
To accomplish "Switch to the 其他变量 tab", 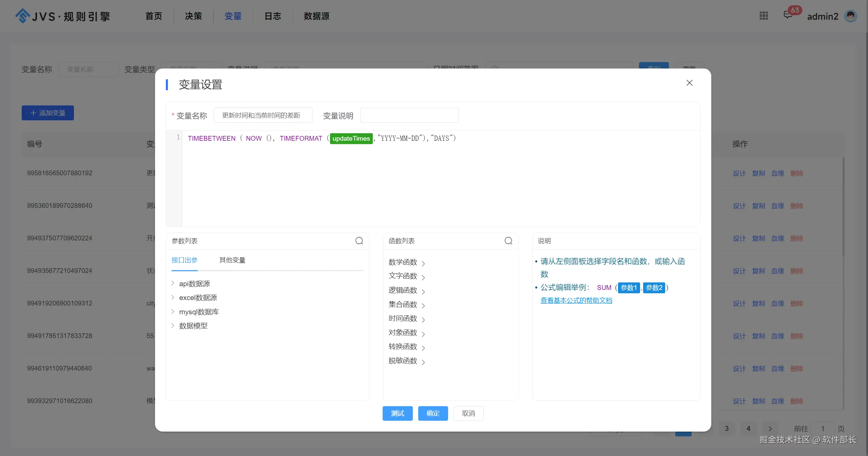I will point(232,260).
